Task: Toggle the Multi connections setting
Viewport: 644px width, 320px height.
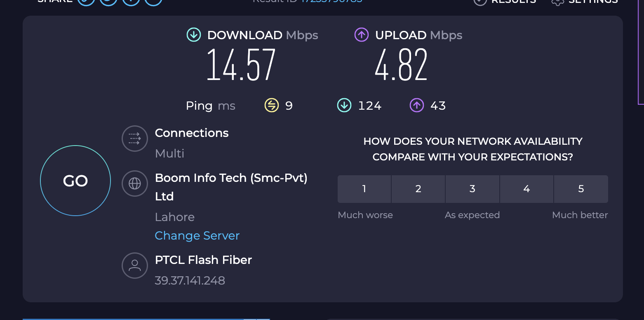Action: click(x=169, y=153)
